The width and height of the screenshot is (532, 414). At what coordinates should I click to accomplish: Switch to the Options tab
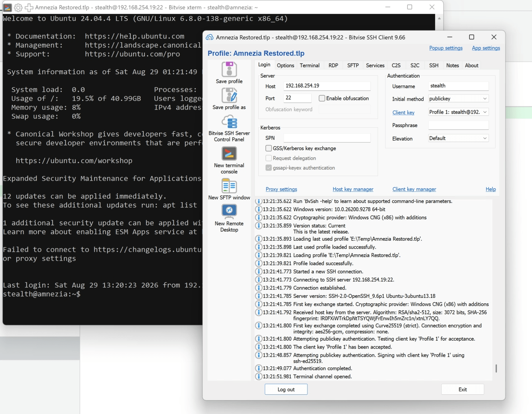[x=286, y=65]
